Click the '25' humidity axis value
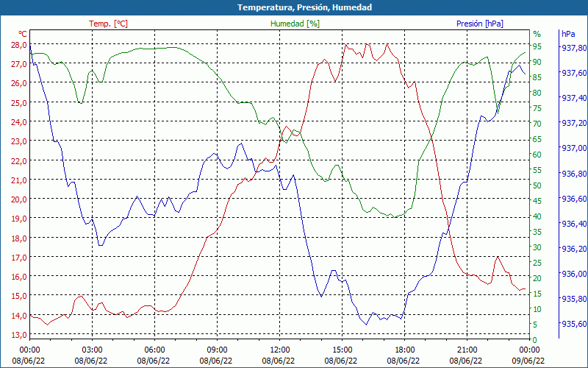588x368 pixels. click(x=537, y=263)
